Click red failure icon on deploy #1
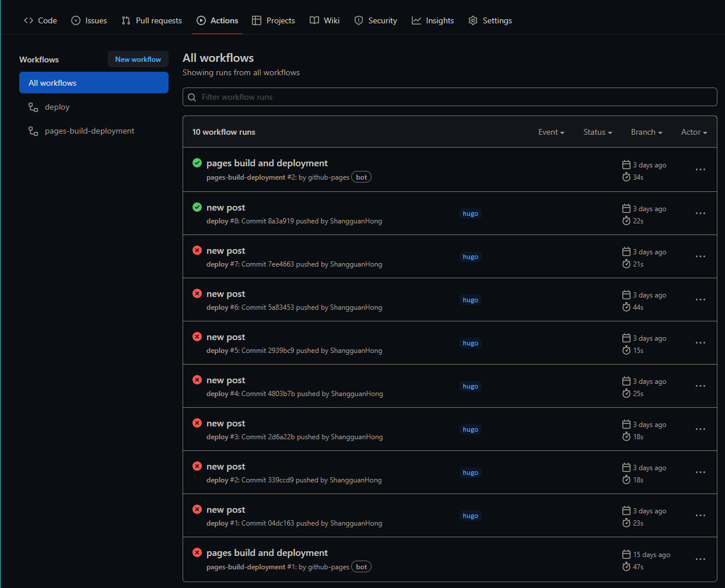The width and height of the screenshot is (725, 588). pos(197,509)
